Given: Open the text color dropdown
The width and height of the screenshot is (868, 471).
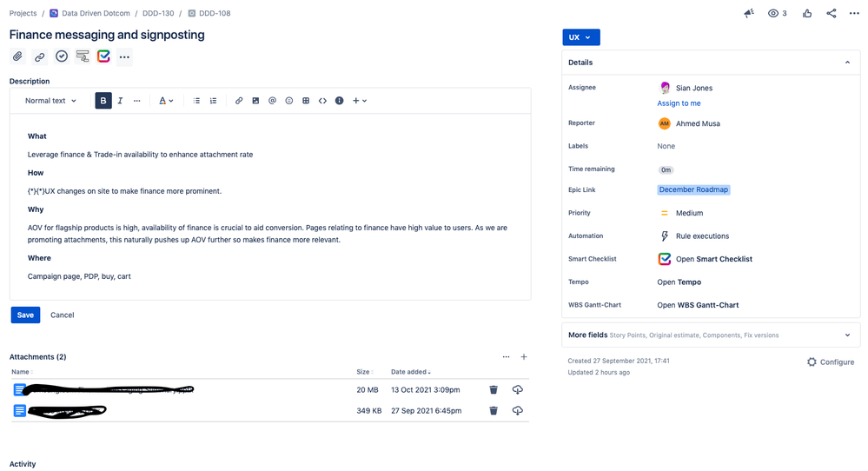Looking at the screenshot, I should click(166, 101).
